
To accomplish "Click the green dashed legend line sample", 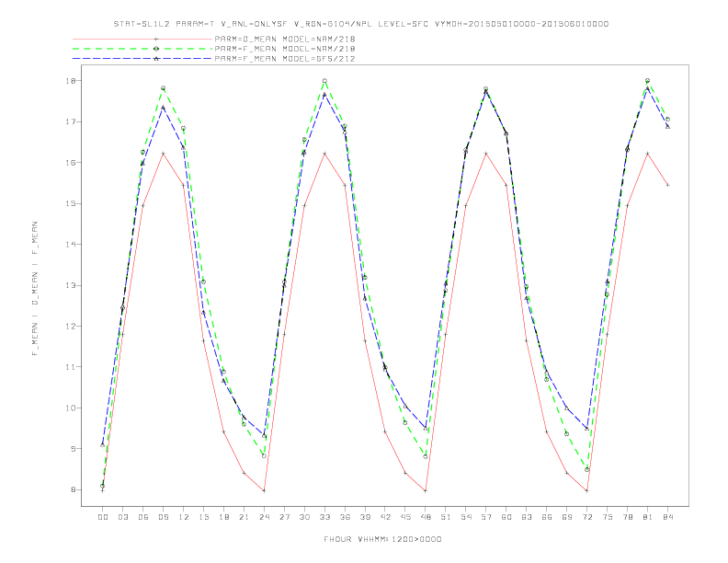I will [x=142, y=49].
